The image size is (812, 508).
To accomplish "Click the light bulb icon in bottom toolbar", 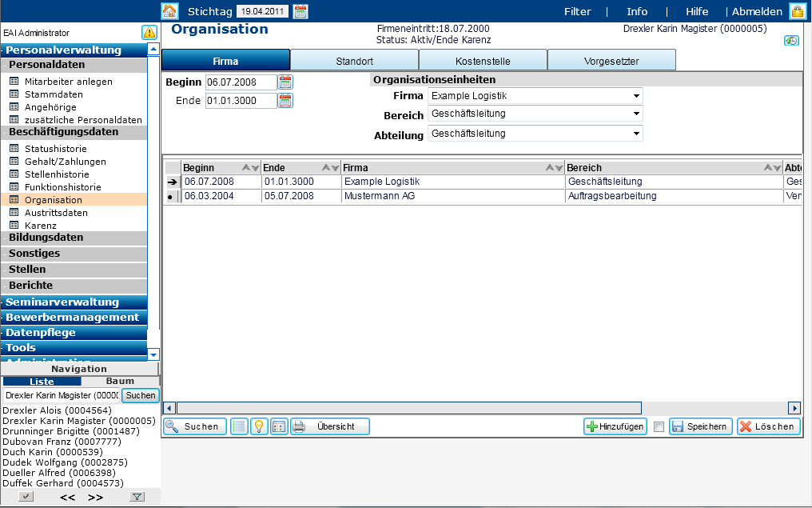I will click(259, 426).
